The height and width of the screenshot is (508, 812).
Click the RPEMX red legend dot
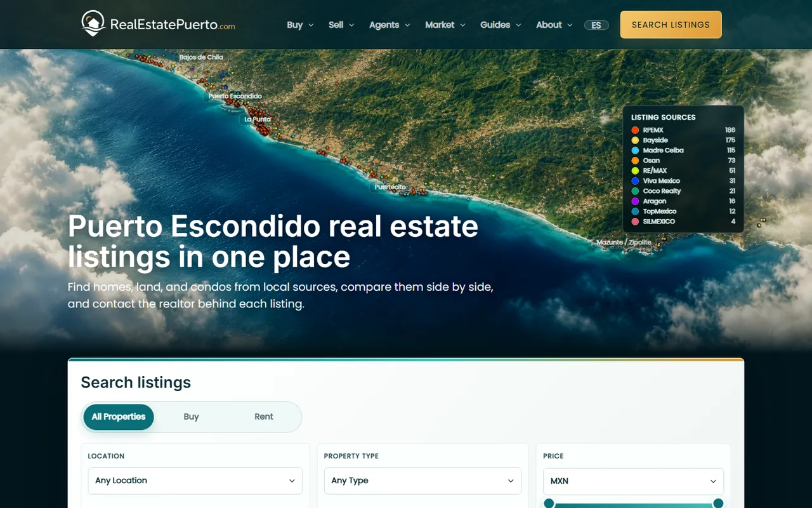pos(635,130)
